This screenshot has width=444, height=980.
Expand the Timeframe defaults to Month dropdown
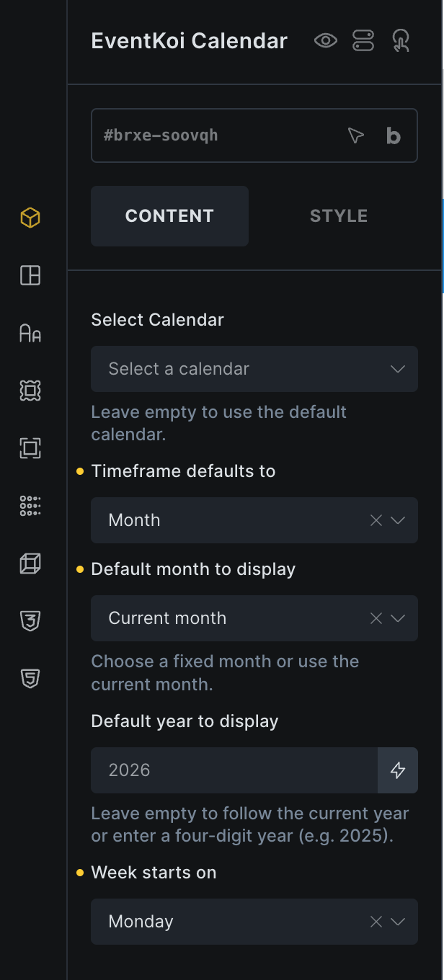[x=398, y=520]
